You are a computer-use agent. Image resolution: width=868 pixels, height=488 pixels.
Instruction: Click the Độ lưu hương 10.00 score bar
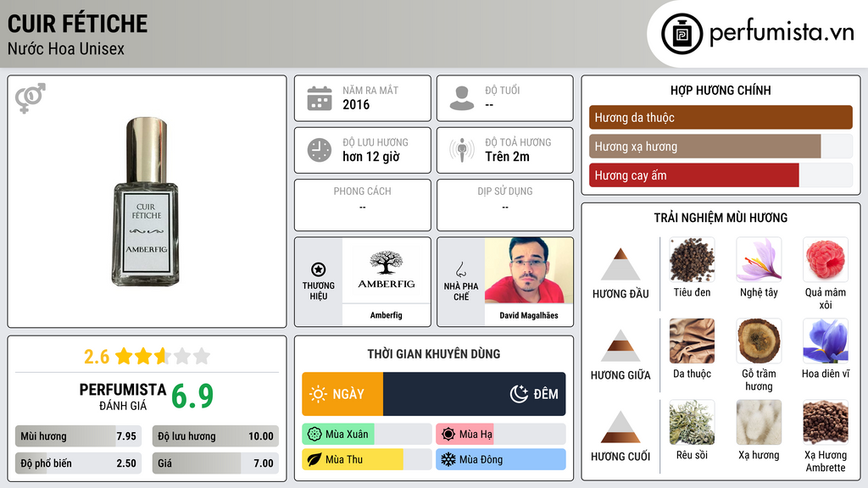tap(215, 436)
